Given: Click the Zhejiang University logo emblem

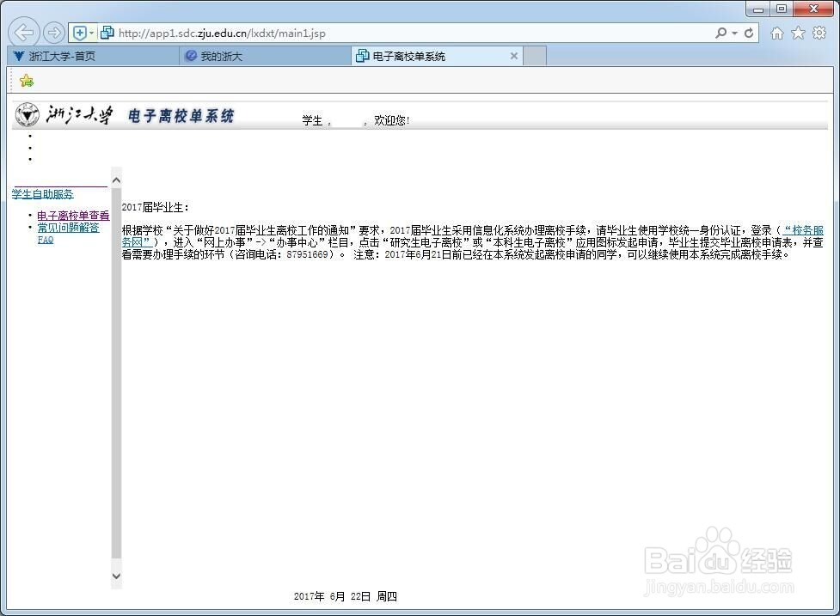Looking at the screenshot, I should tap(27, 114).
